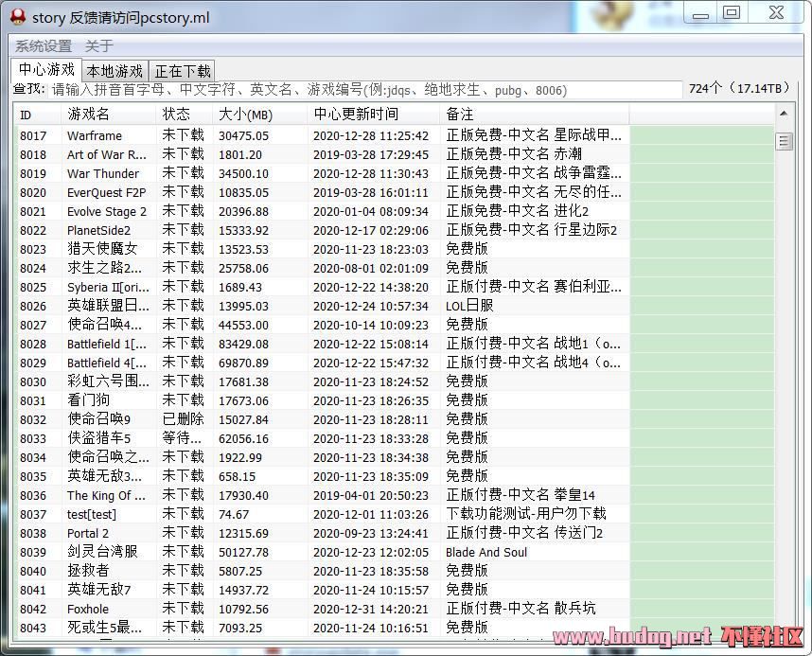Open the 系统设置 menu
Image resolution: width=812 pixels, height=656 pixels.
tap(44, 46)
